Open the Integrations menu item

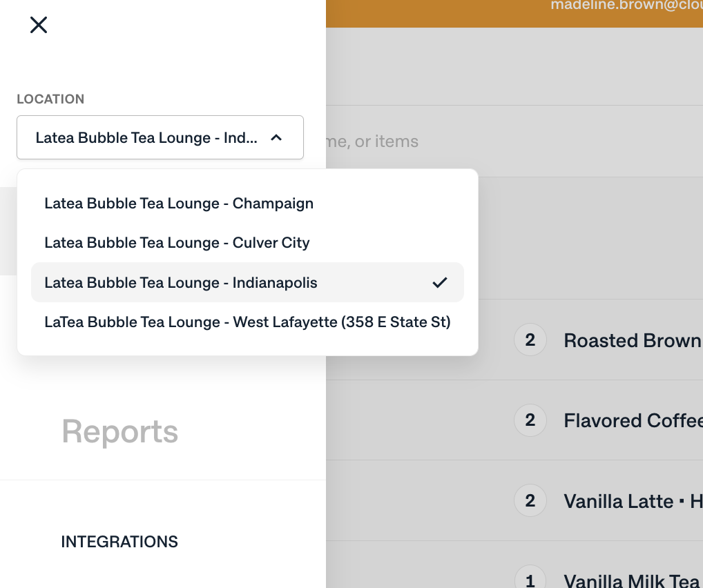[x=119, y=542]
